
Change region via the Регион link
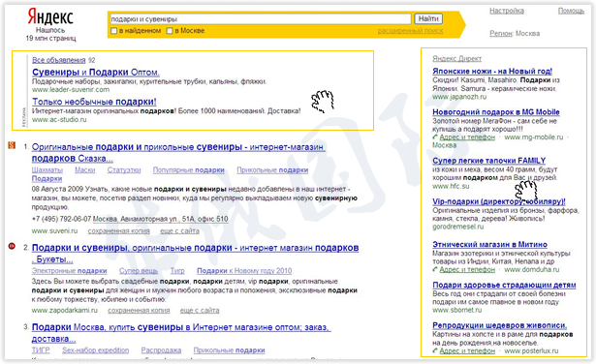[x=501, y=34]
